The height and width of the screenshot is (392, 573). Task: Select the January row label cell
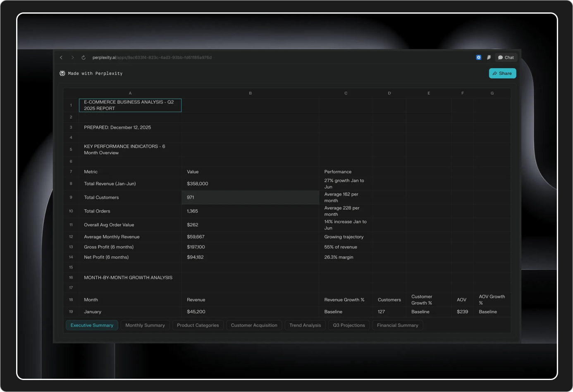coord(130,312)
